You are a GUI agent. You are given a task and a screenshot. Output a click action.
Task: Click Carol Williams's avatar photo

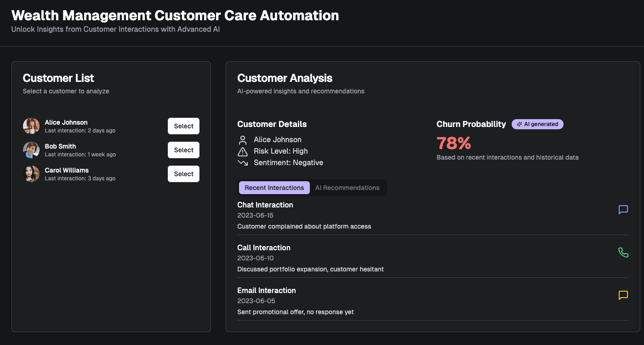[31, 173]
